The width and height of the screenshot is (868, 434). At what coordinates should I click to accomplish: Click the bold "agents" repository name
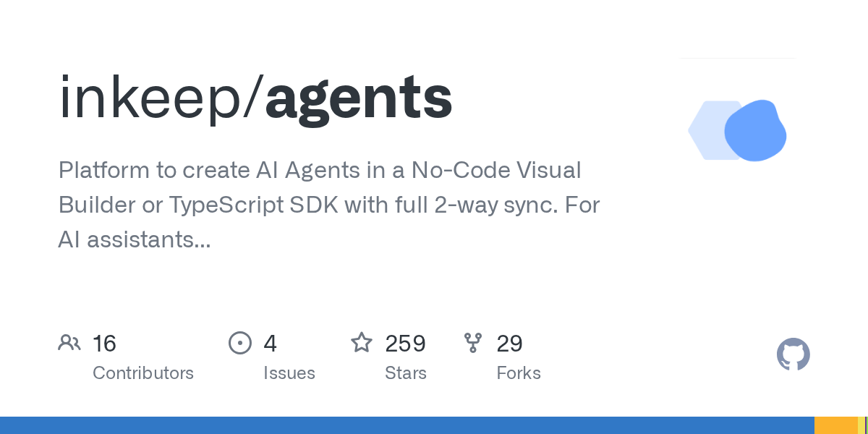359,99
